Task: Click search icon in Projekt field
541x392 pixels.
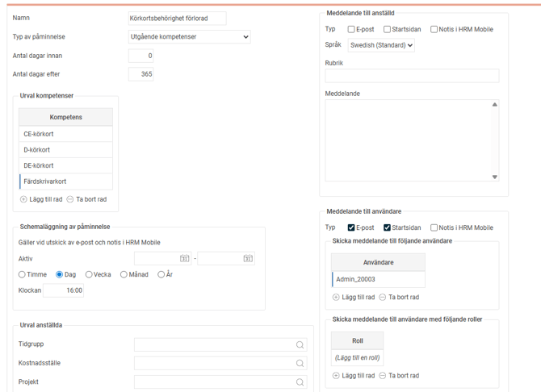Action: 300,382
